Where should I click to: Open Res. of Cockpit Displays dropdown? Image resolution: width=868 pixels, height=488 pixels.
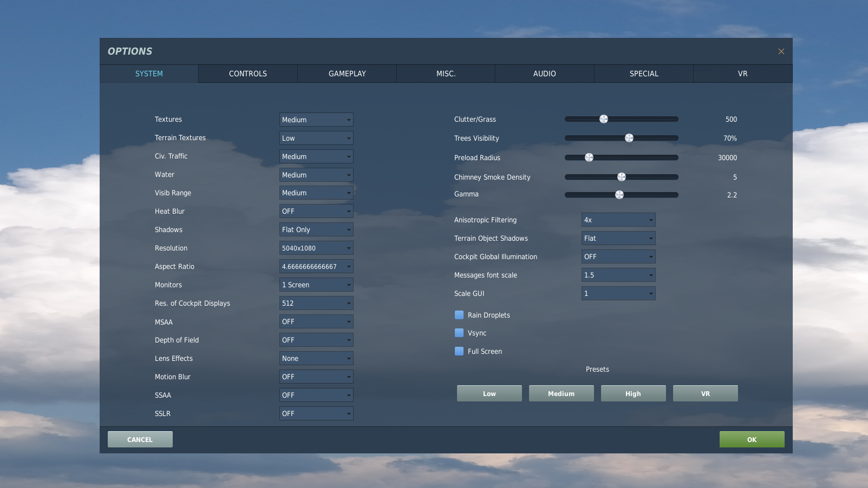click(316, 303)
